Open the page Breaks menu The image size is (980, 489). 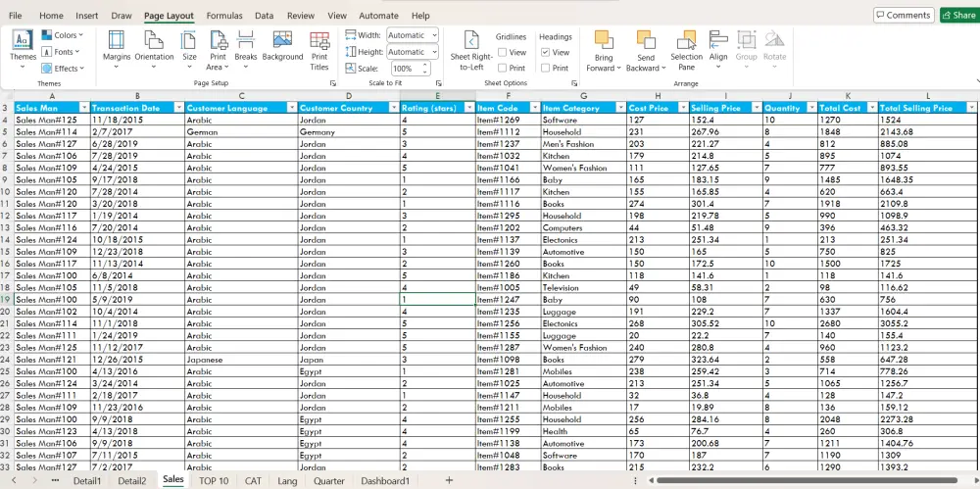tap(246, 49)
